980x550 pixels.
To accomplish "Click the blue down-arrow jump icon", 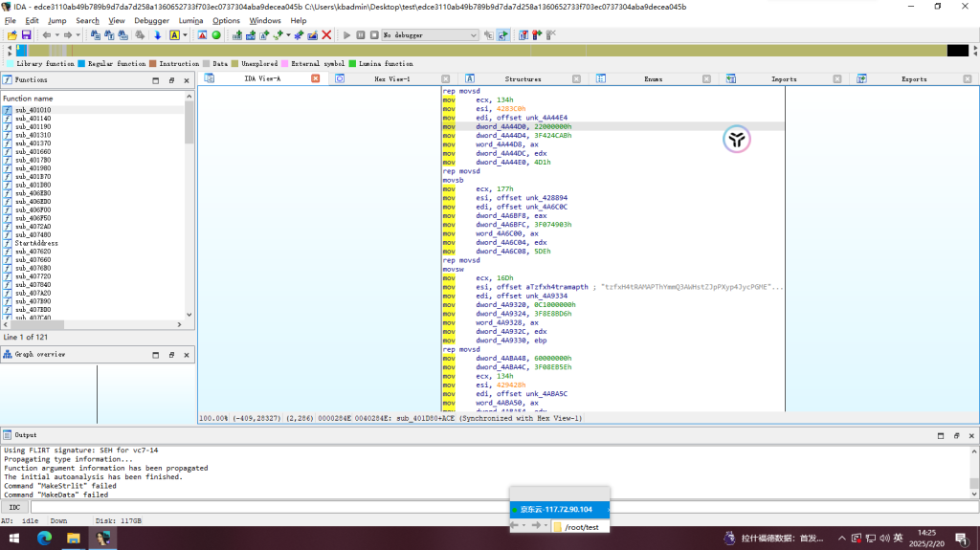I will (x=158, y=35).
